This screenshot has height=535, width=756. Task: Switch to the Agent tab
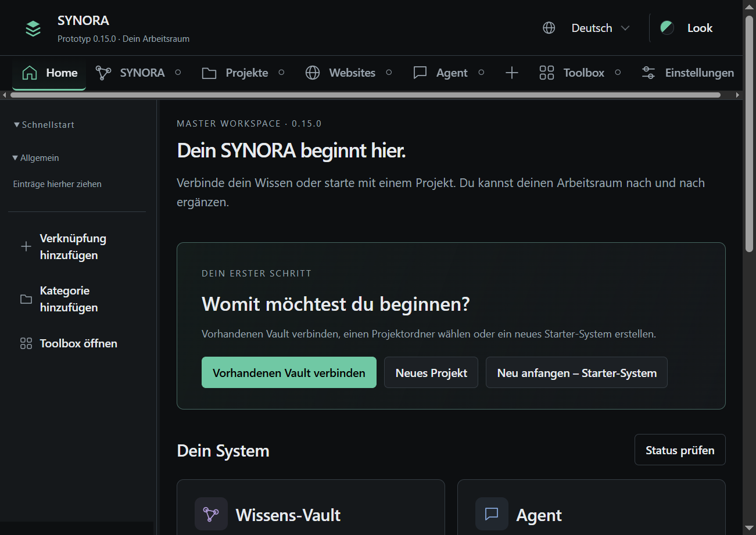[x=449, y=73]
